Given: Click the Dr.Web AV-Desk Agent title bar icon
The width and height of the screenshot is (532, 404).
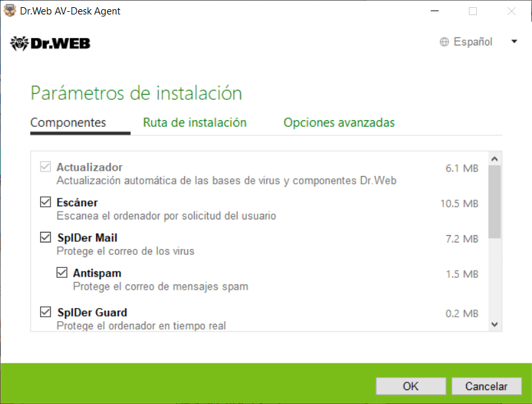Looking at the screenshot, I should 10,11.
